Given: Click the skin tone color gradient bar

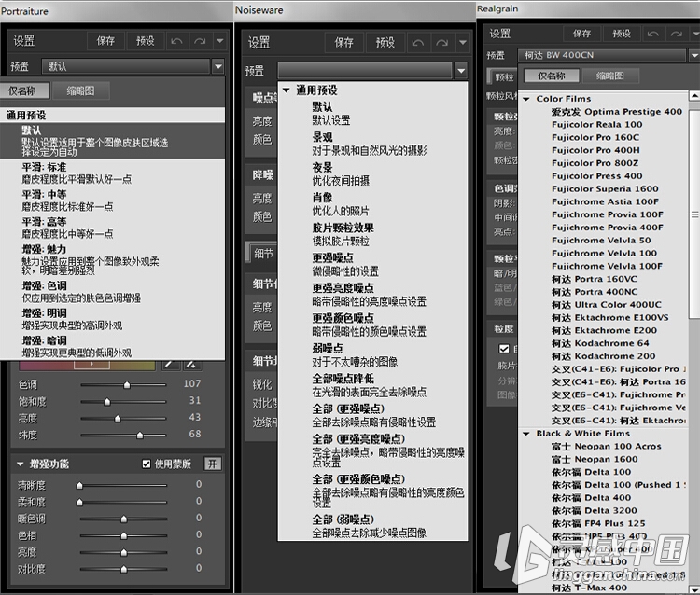Looking at the screenshot, I should click(87, 365).
